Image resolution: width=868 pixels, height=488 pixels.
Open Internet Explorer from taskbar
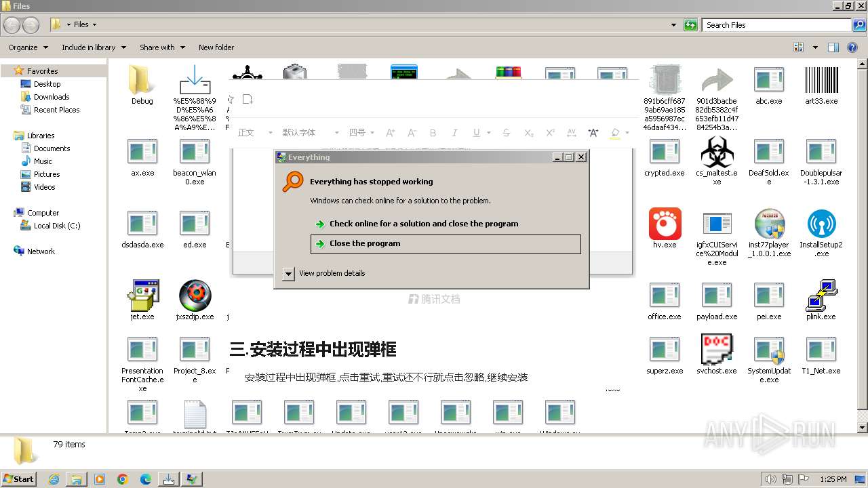[54, 479]
